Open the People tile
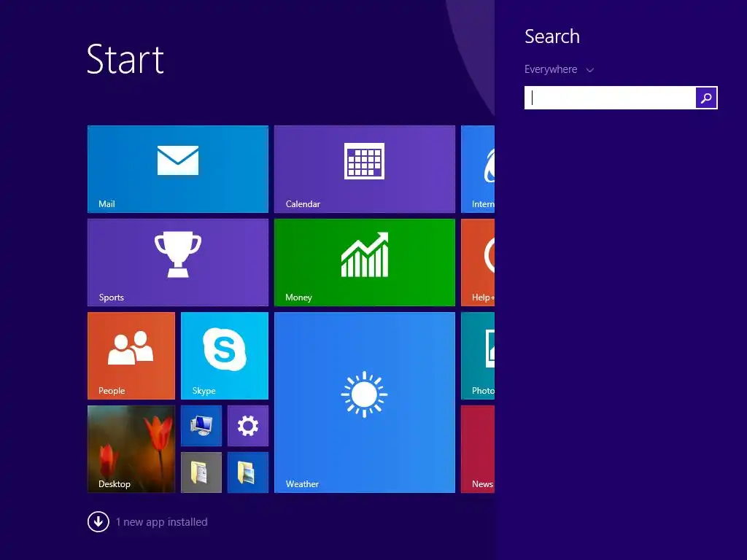This screenshot has height=560, width=747. [x=131, y=356]
